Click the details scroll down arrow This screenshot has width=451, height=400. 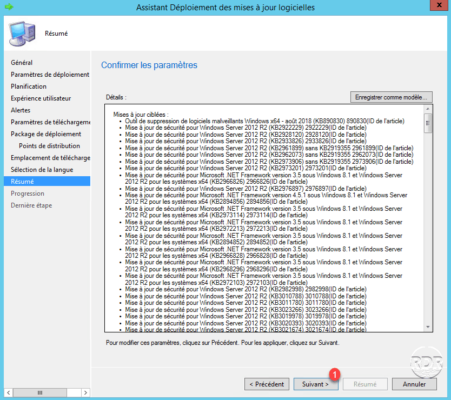tap(428, 327)
